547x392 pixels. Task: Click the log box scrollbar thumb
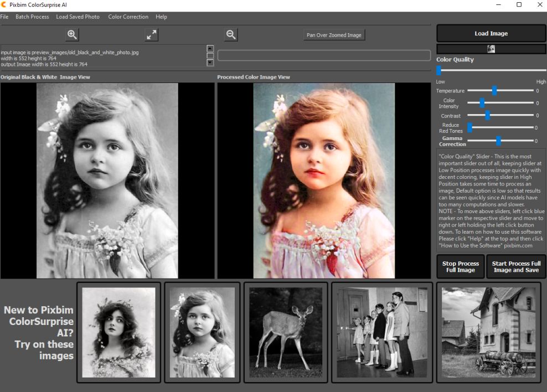click(x=210, y=55)
